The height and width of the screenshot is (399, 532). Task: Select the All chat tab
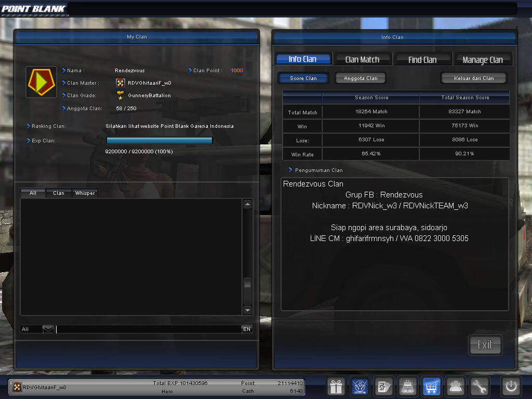[x=33, y=193]
